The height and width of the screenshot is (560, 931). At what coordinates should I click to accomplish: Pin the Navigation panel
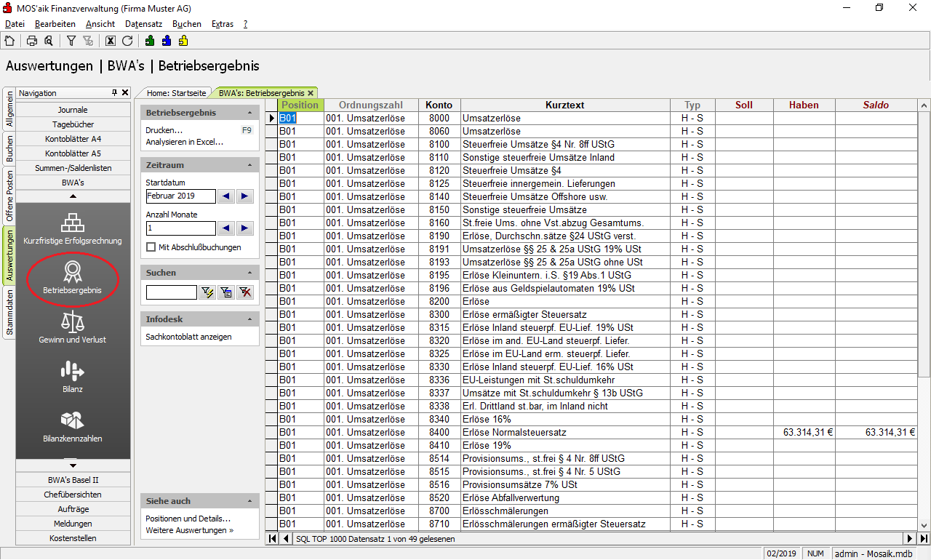tap(114, 93)
